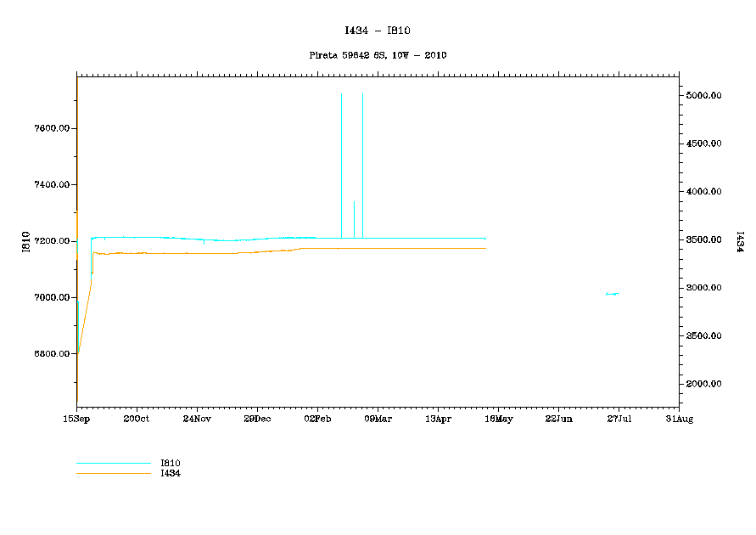The image size is (756, 535).
Task: Click the 09Mar date tick label
Action: 378,419
